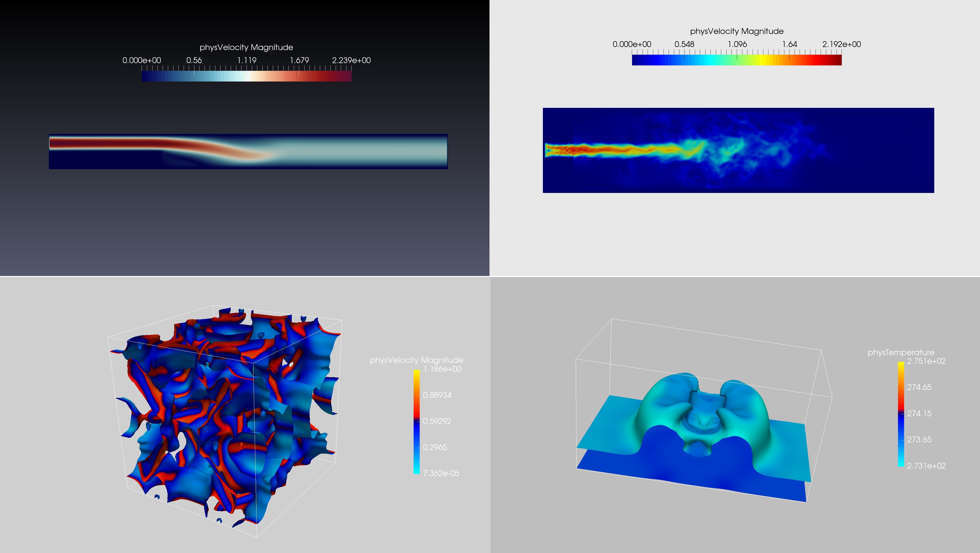Click the 0.548 legend label

(x=684, y=44)
